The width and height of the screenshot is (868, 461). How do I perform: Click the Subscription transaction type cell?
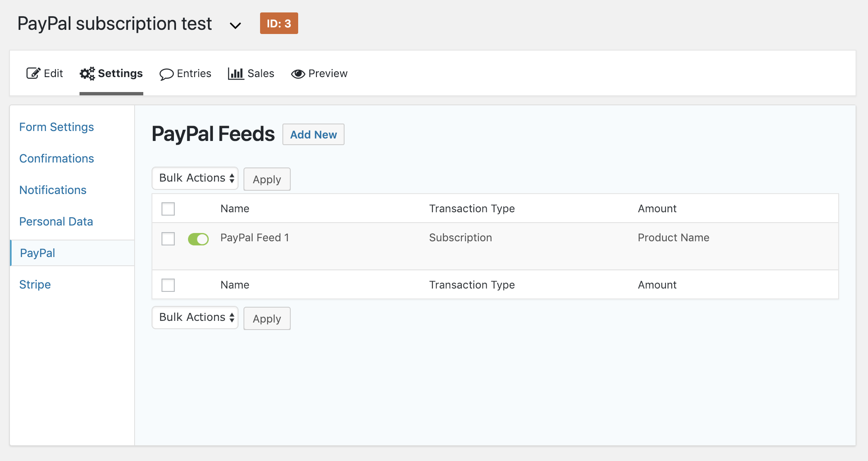pyautogui.click(x=461, y=238)
